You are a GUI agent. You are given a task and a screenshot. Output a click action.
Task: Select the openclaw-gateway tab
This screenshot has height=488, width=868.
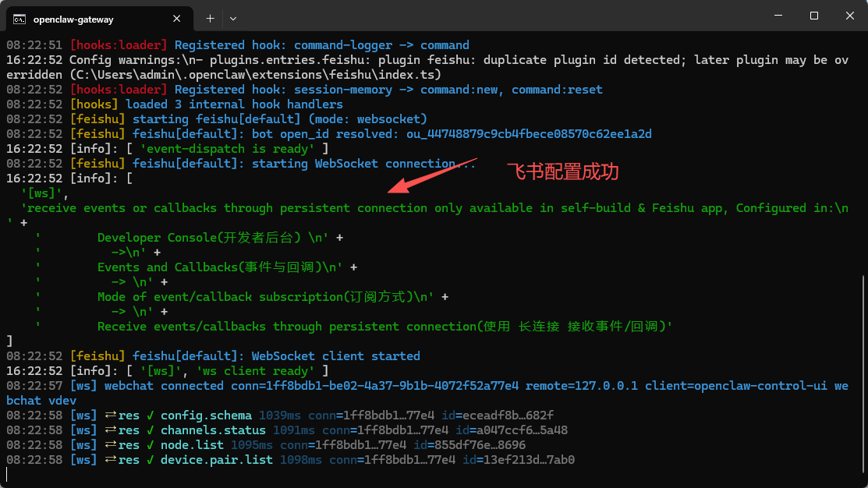coord(100,19)
